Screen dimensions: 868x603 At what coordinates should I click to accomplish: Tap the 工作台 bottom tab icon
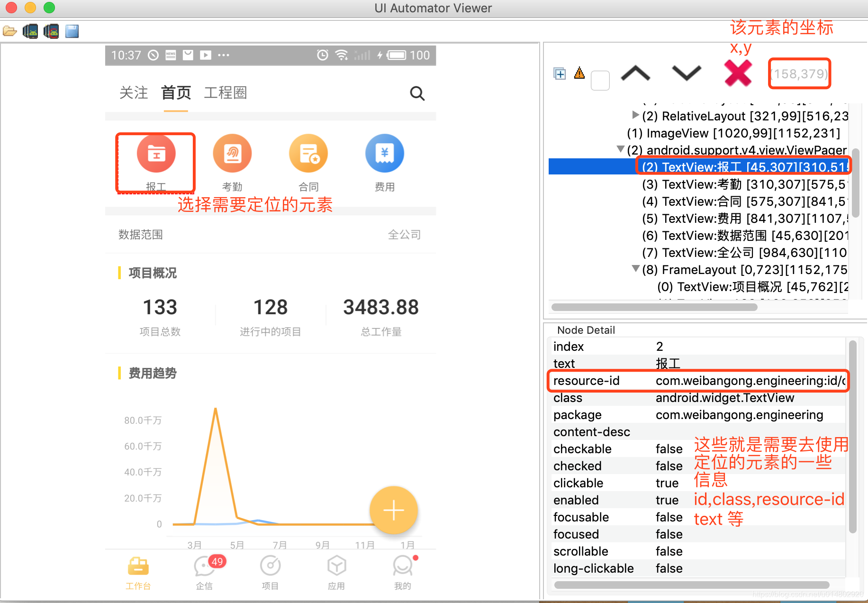[138, 566]
